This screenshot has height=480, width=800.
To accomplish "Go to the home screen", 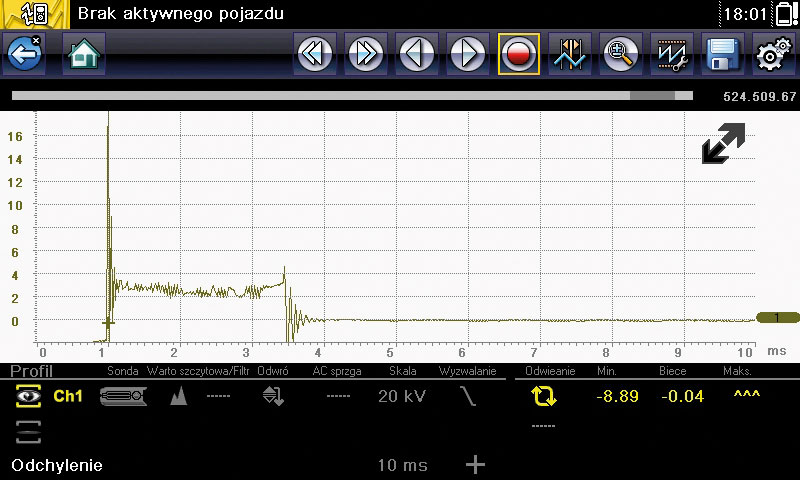I will pyautogui.click(x=84, y=54).
